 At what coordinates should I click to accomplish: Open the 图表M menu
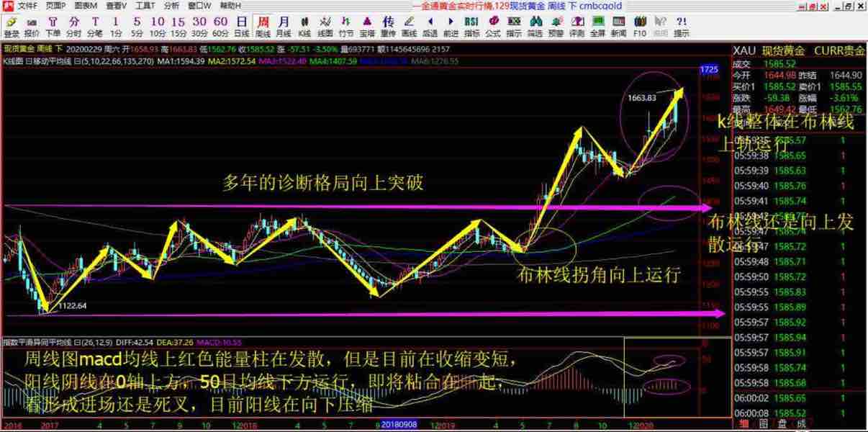coord(86,5)
